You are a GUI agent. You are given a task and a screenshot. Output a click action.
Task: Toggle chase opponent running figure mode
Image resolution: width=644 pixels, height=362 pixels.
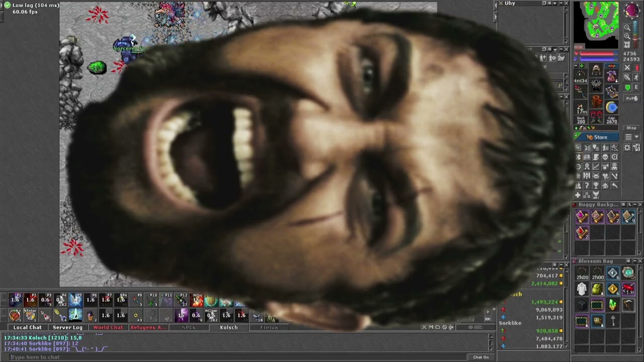[x=636, y=77]
